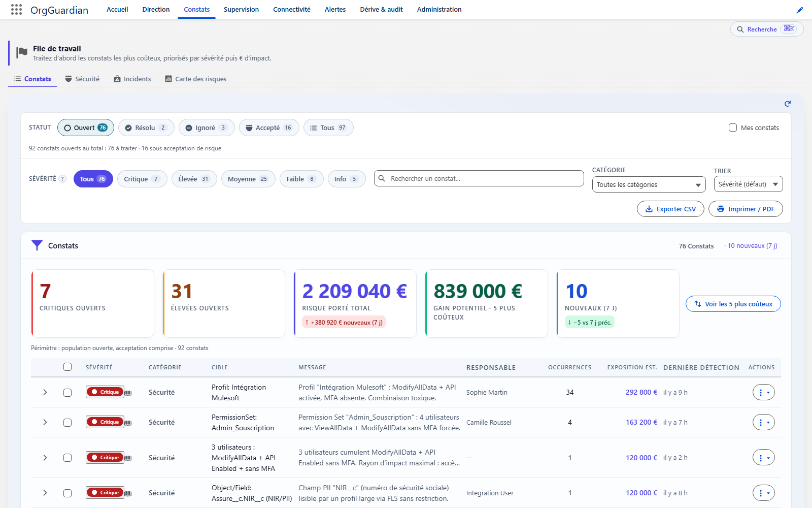Screen dimensions: 812x508
Task: Select the checkbox of the Assure__c.NIR__c row
Action: (67, 493)
